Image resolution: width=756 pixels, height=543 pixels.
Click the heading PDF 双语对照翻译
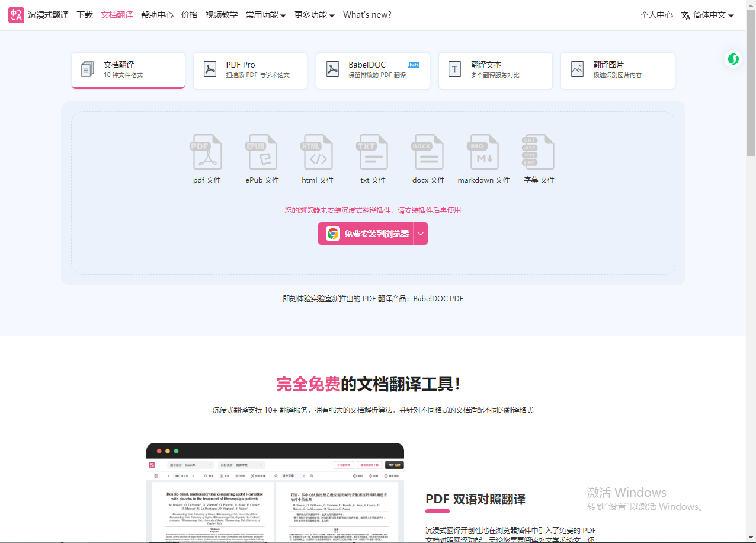click(x=475, y=499)
